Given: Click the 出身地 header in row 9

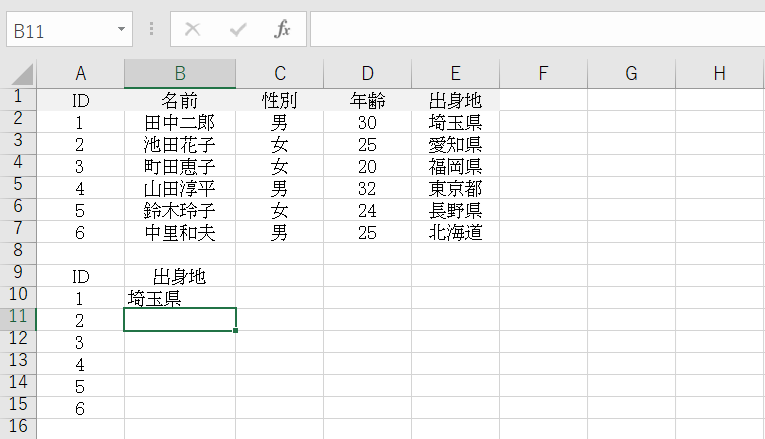Looking at the screenshot, I should [x=180, y=276].
